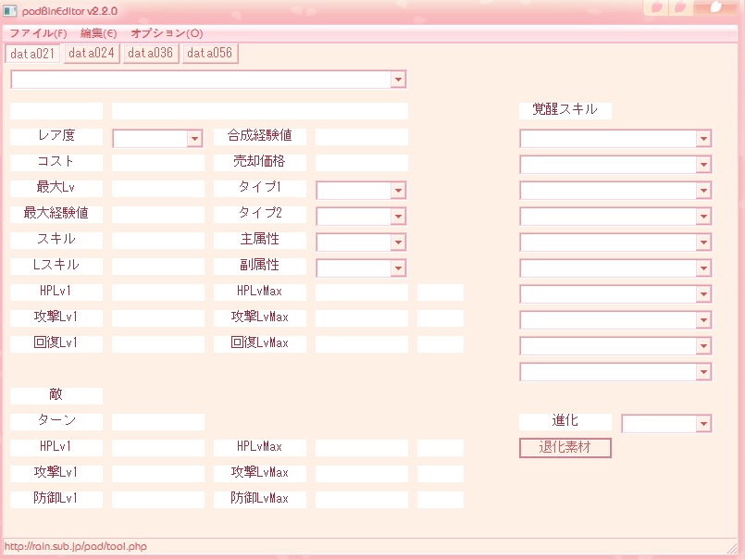This screenshot has height=560, width=745.
Task: Click the Lスキル input field
Action: point(158,267)
